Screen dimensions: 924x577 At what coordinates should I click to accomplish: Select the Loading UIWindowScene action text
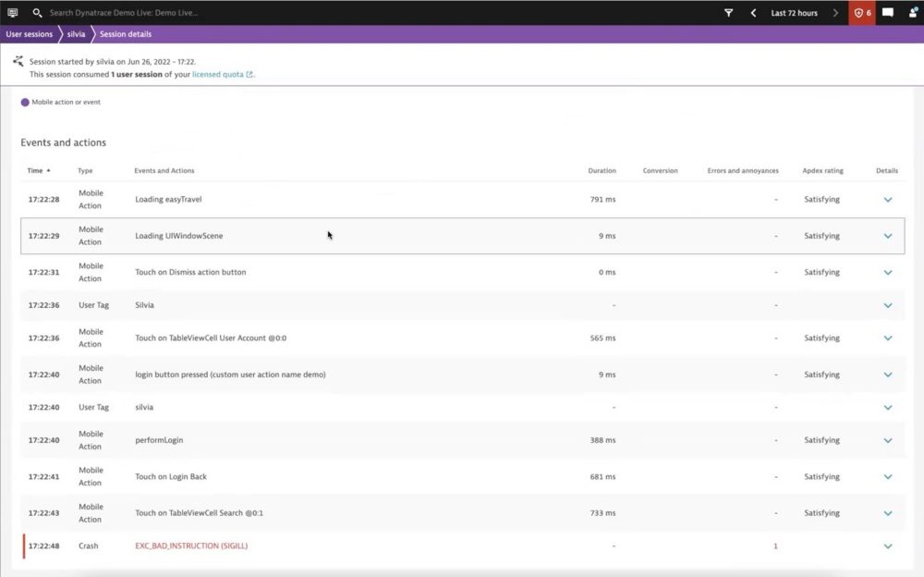pos(178,236)
